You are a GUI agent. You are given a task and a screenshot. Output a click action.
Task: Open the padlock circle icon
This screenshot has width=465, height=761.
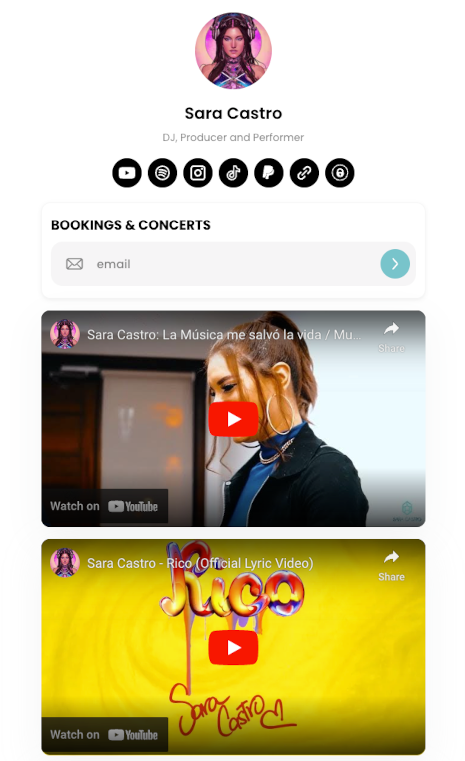(339, 173)
